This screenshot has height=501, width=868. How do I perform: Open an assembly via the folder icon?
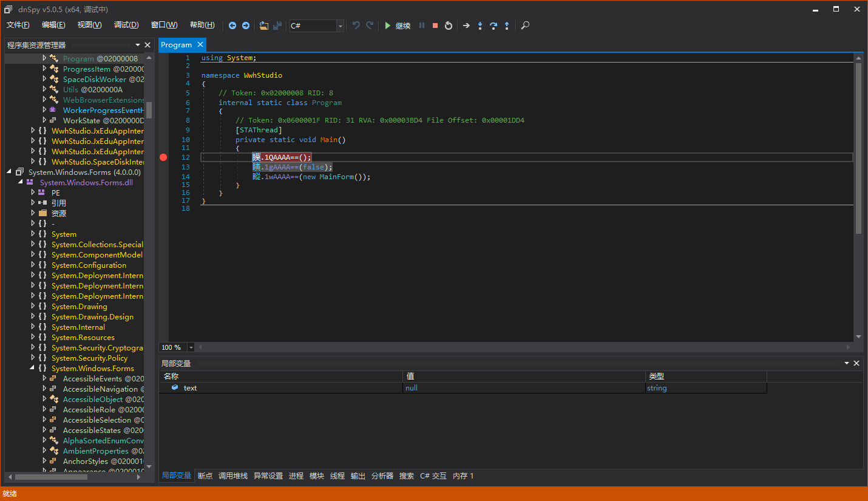point(263,26)
